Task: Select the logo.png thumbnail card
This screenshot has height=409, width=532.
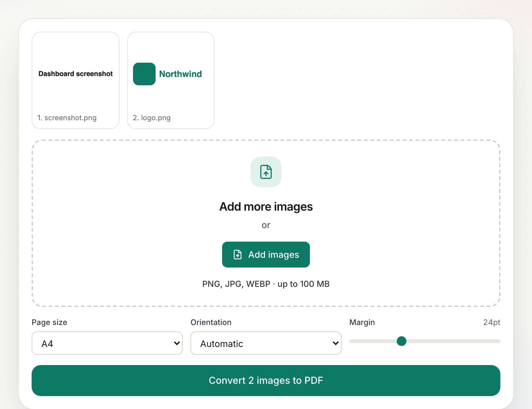Action: [171, 80]
